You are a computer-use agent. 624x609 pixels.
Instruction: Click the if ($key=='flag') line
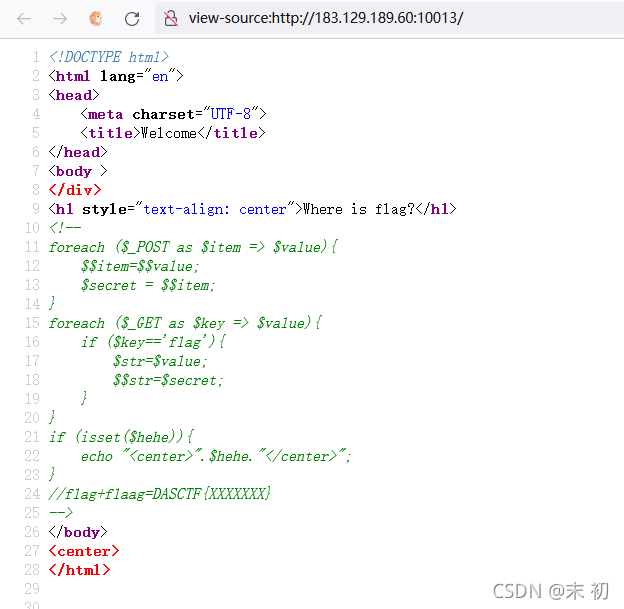(153, 342)
